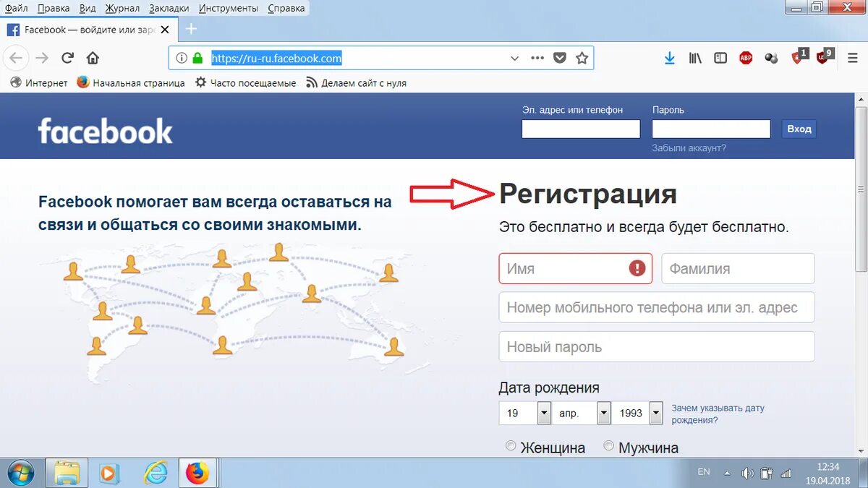Show site information icon in address bar
Image resolution: width=868 pixels, height=488 pixels.
182,58
